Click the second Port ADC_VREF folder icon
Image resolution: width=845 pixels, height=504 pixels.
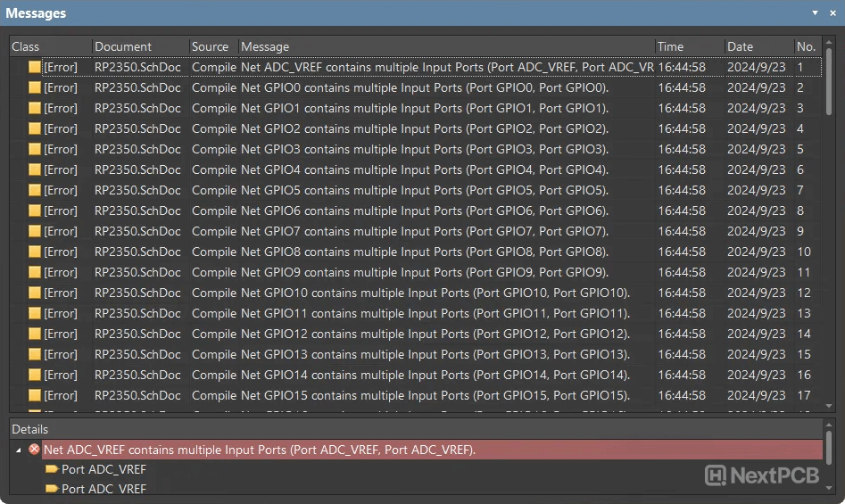point(52,489)
